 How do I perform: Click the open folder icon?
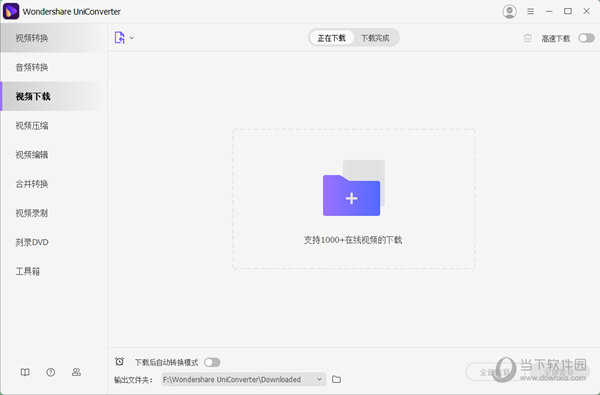pyautogui.click(x=336, y=379)
